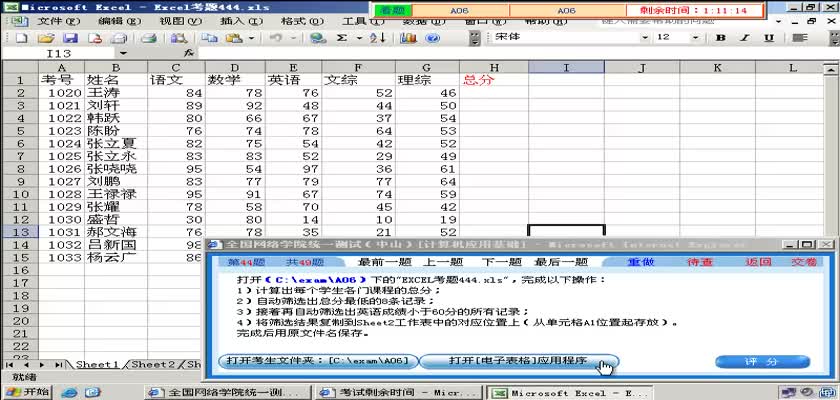The height and width of the screenshot is (400, 840).
Task: Expand the Paste options arrow
Action: [x=251, y=38]
